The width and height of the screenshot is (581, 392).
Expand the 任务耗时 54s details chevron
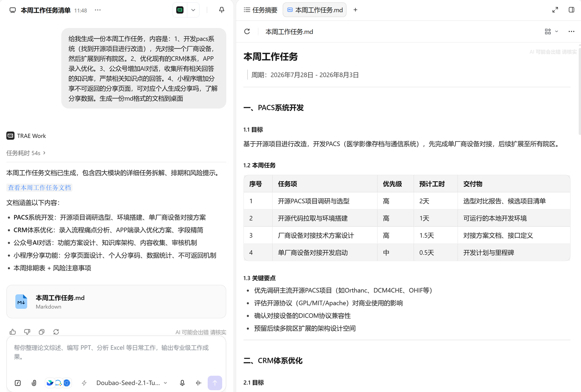[x=44, y=153]
